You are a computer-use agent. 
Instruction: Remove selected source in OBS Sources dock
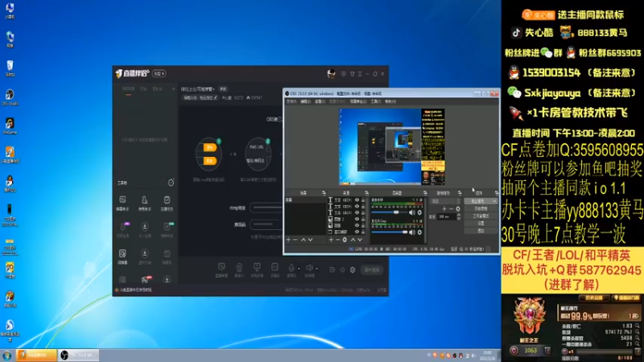337,240
